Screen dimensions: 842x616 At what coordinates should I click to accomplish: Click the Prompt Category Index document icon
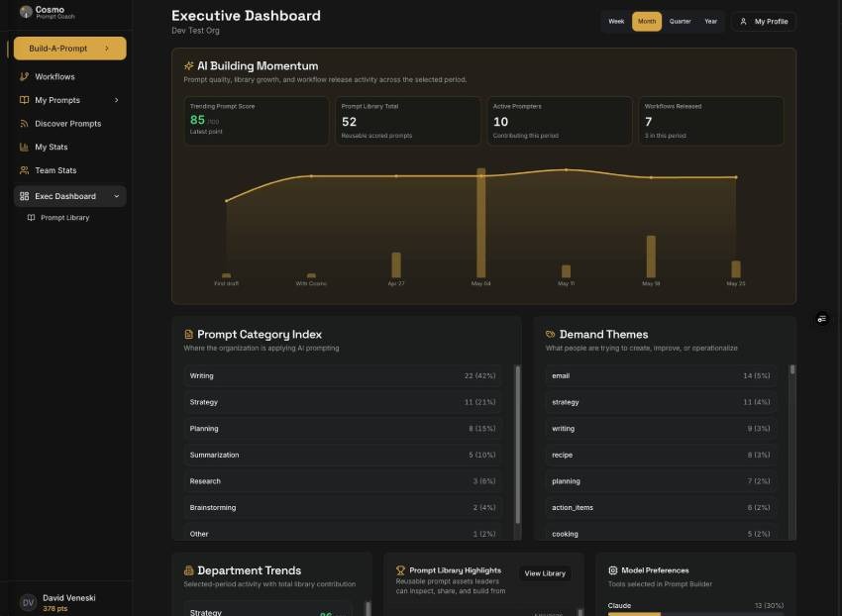click(188, 334)
